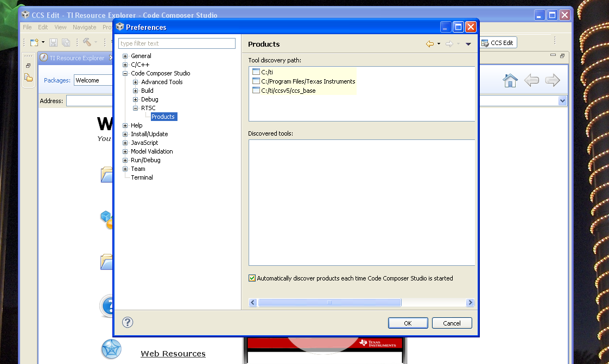
Task: Click the back arrow in Preferences header
Action: coord(429,44)
